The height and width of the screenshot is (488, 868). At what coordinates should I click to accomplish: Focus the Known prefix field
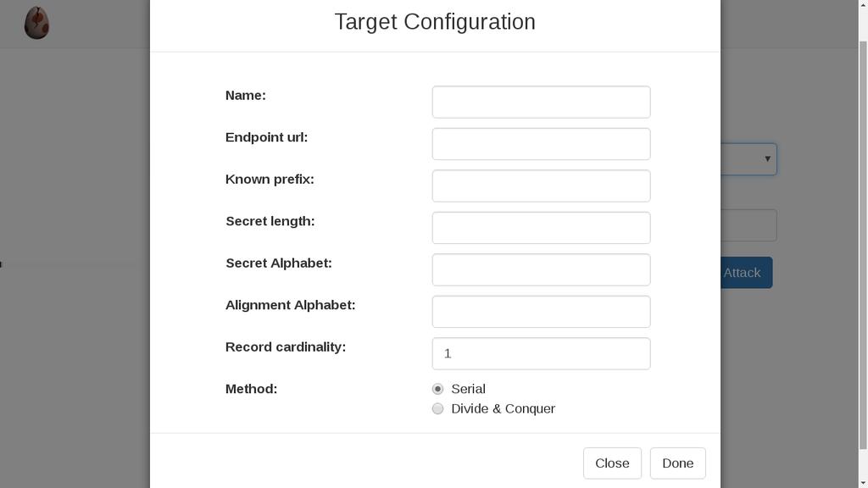(542, 186)
